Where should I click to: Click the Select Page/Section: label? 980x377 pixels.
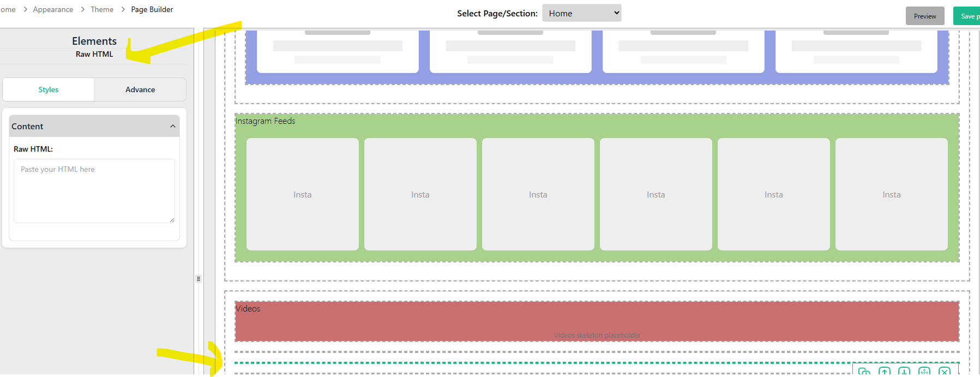tap(497, 13)
